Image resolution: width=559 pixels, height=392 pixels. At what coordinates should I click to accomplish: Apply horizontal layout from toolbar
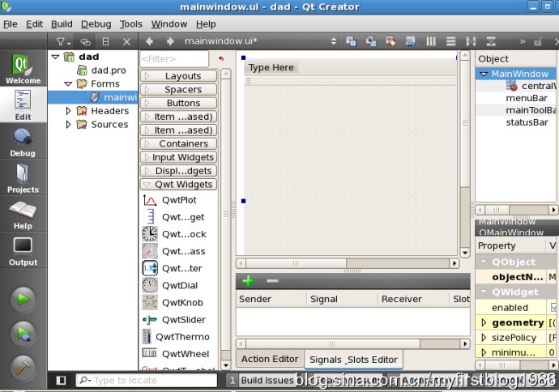pos(431,41)
